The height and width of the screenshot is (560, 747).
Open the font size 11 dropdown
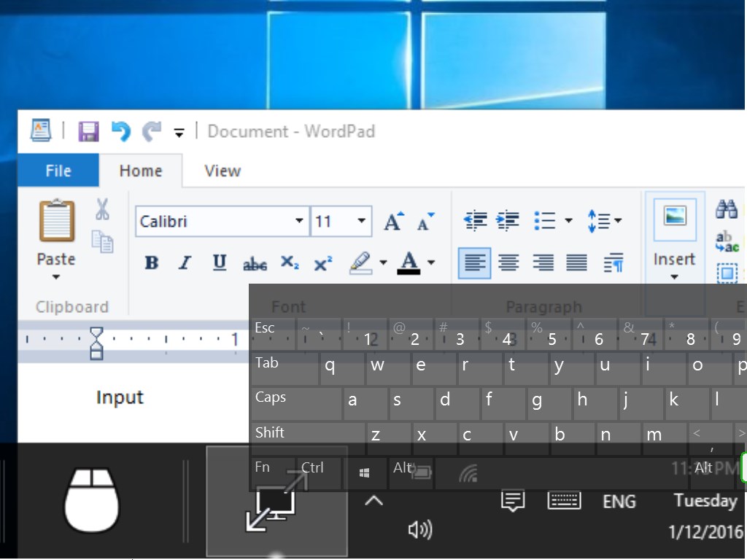pyautogui.click(x=362, y=221)
